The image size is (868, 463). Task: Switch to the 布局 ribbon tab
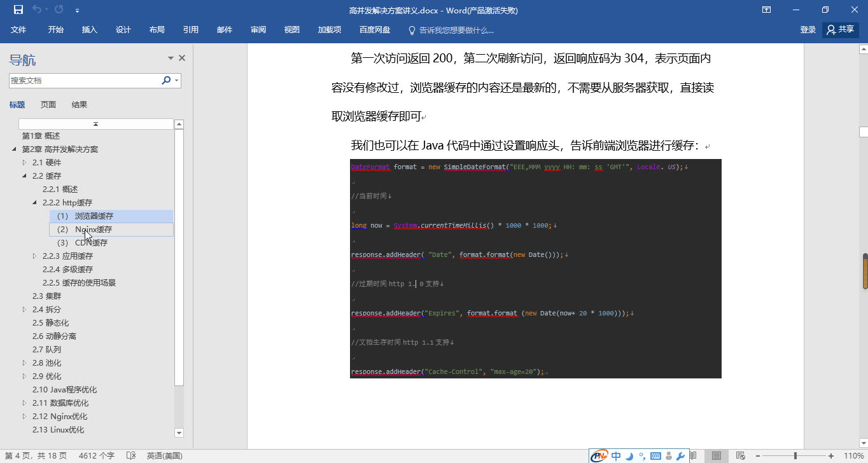click(157, 30)
